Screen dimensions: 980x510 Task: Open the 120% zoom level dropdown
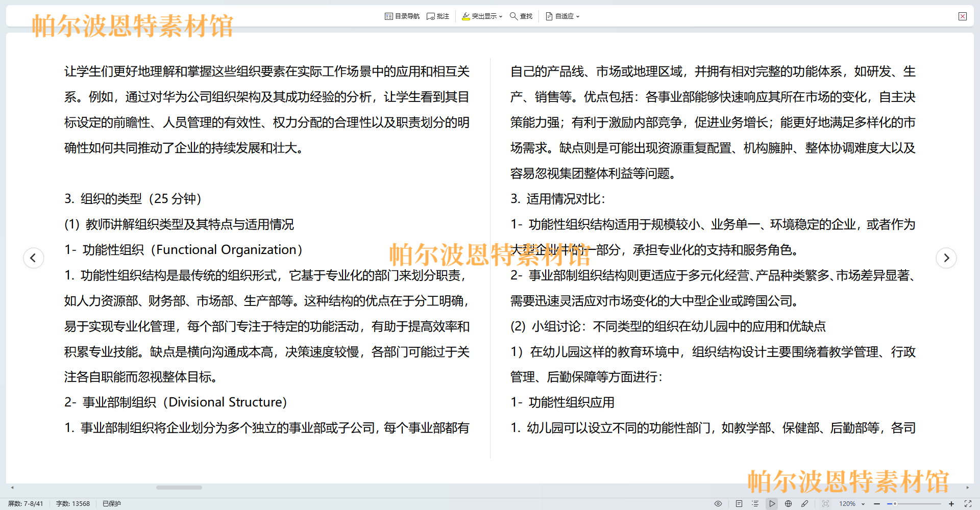click(x=852, y=503)
